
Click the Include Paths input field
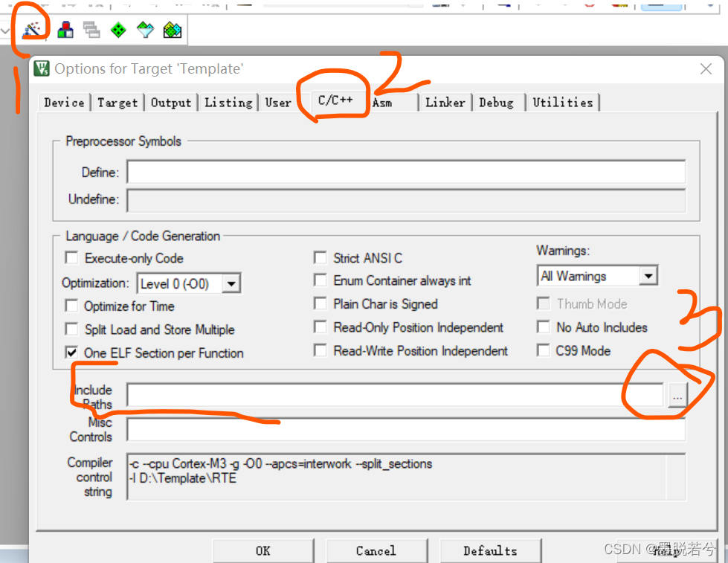pyautogui.click(x=395, y=396)
